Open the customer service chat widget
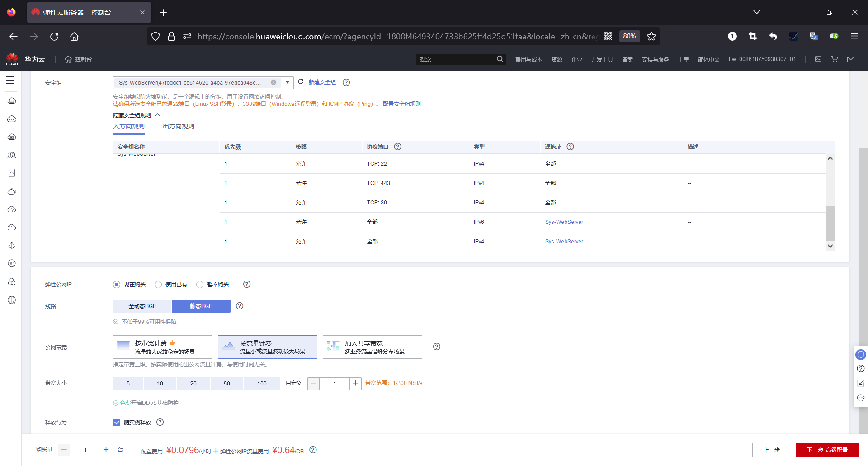Image resolution: width=868 pixels, height=466 pixels. (861, 355)
